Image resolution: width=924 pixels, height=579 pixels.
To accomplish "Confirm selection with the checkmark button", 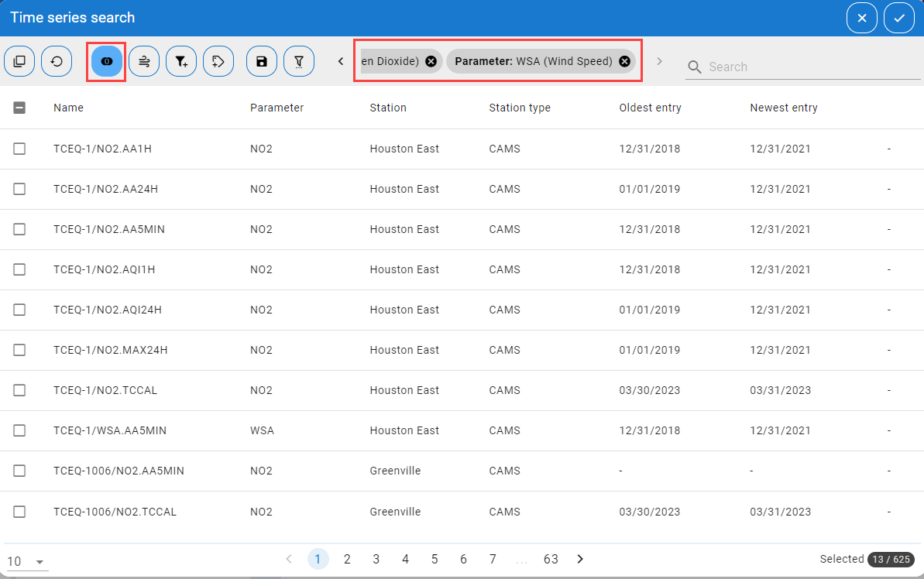I will coord(899,18).
